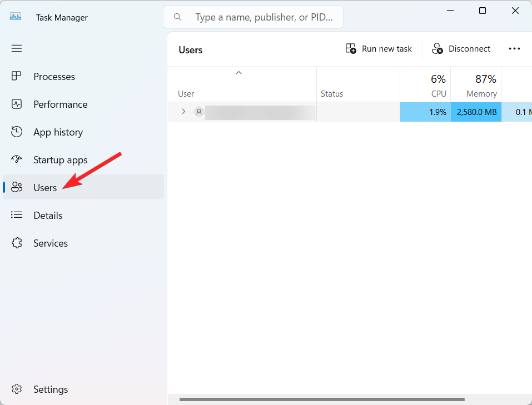The image size is (532, 405).
Task: Toggle the hamburger navigation menu
Action: coord(17,48)
